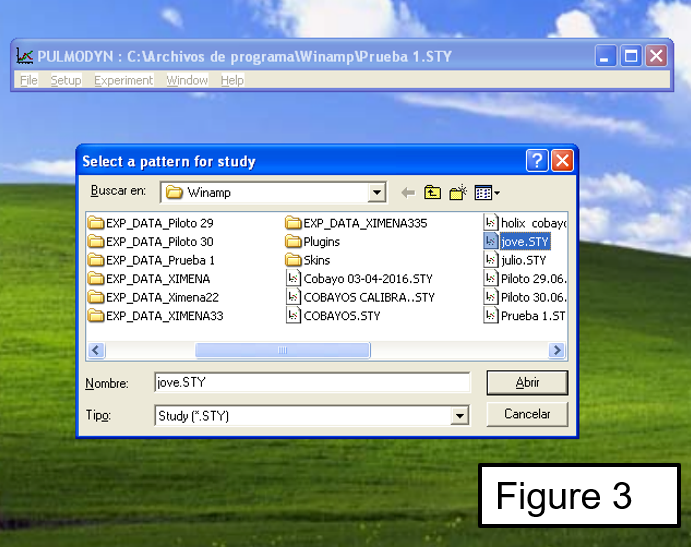This screenshot has height=547, width=691.
Task: Click the Nombre file name field
Action: (x=312, y=383)
